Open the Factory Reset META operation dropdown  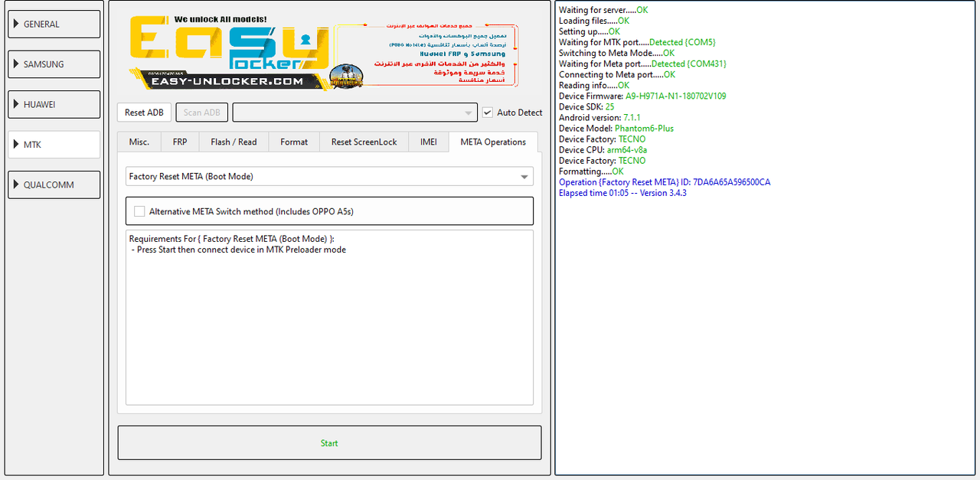[329, 177]
